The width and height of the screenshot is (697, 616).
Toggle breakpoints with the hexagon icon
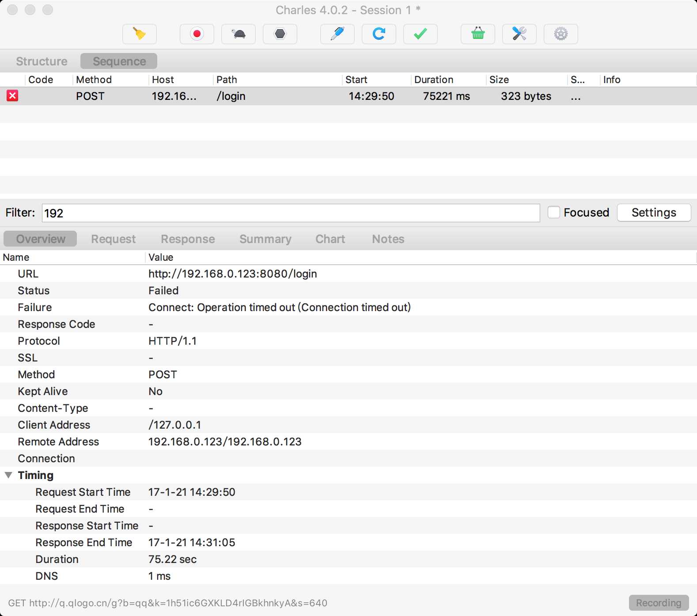(x=280, y=34)
